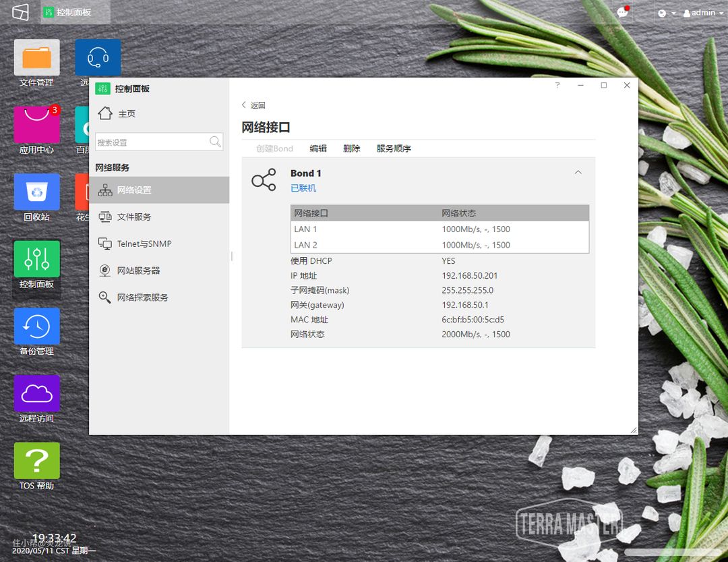The height and width of the screenshot is (562, 728).
Task: Click the notification message bubble icon
Action: (x=622, y=13)
